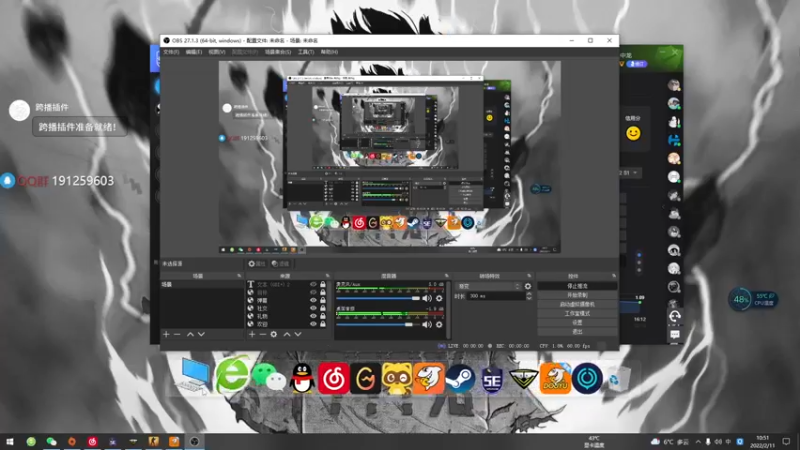Float the 转场特效 transitions dock panel

pos(529,276)
